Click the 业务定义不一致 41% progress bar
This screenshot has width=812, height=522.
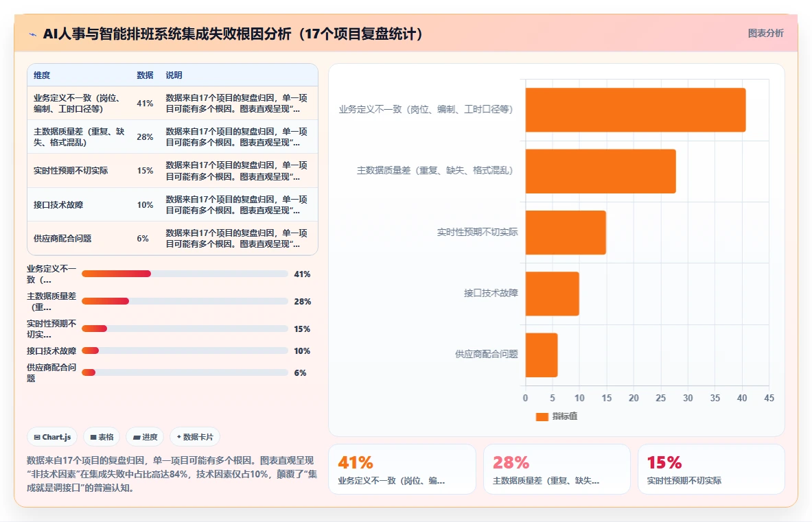[185, 274]
